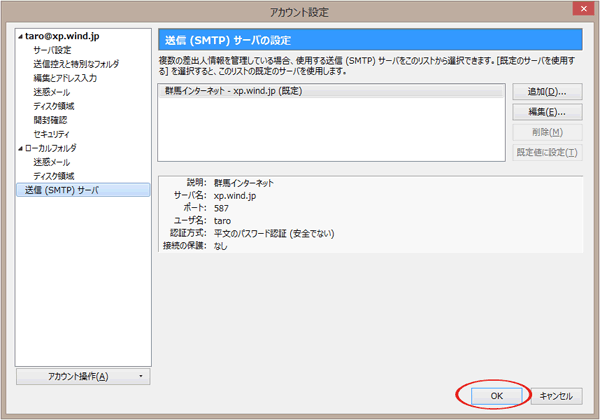This screenshot has height=420, width=600.
Task: Click the 既定値に設定(T) button
Action: (x=547, y=153)
